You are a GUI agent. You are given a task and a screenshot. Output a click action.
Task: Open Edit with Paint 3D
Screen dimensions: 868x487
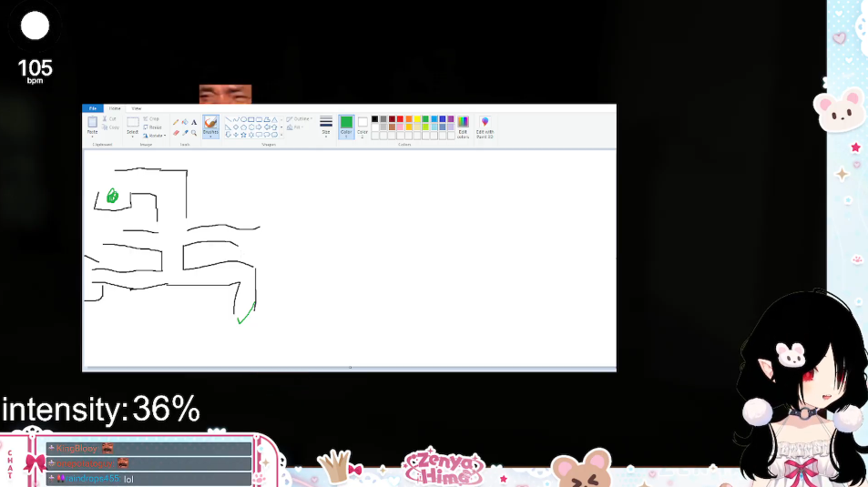[485, 127]
